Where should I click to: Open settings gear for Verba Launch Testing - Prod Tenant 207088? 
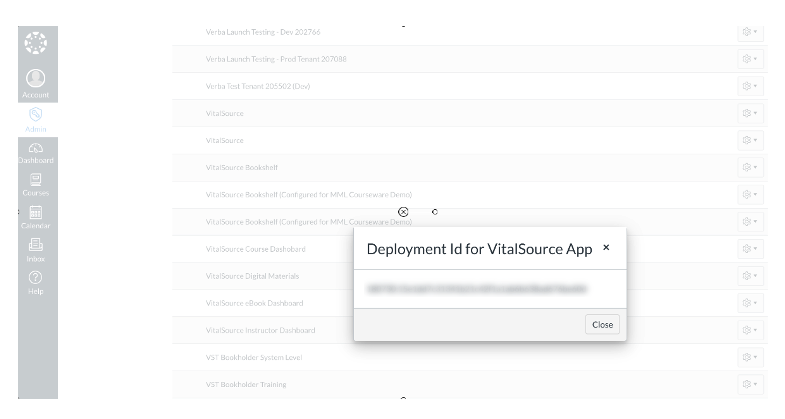click(750, 59)
